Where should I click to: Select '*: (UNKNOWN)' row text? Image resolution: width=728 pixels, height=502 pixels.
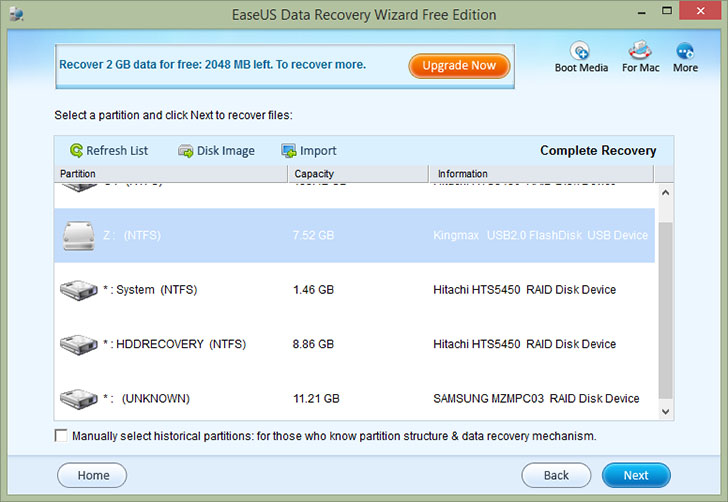[x=147, y=398]
